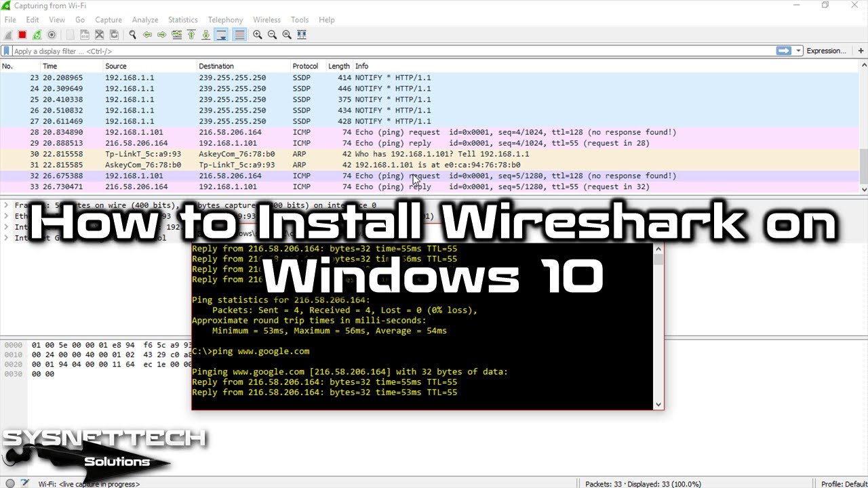Jump to the first packet
Viewport: 868px width, 488px height.
[x=191, y=35]
